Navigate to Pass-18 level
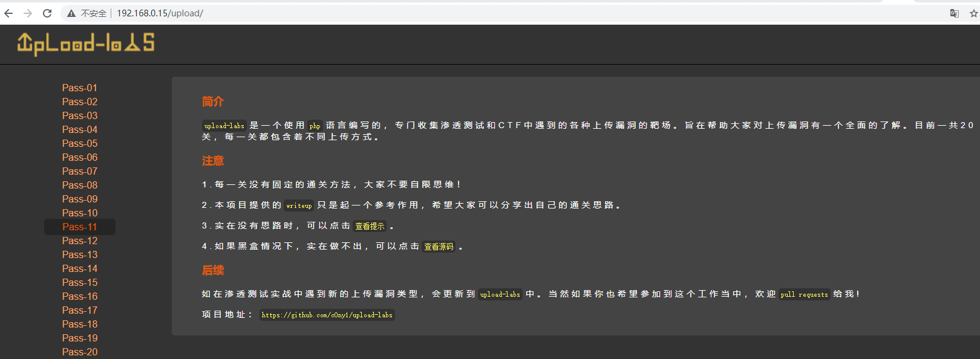 (79, 324)
